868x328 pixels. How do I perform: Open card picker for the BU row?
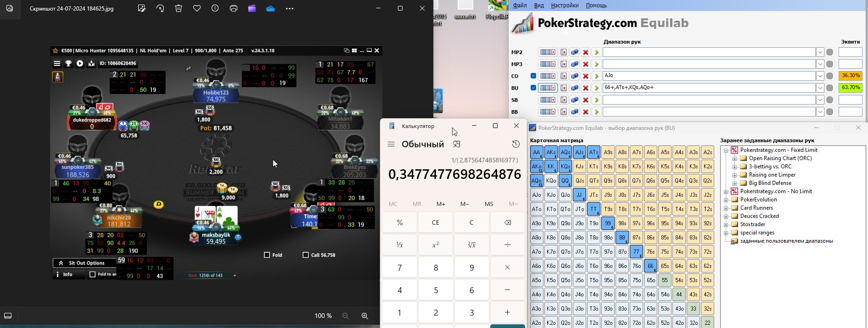(564, 88)
